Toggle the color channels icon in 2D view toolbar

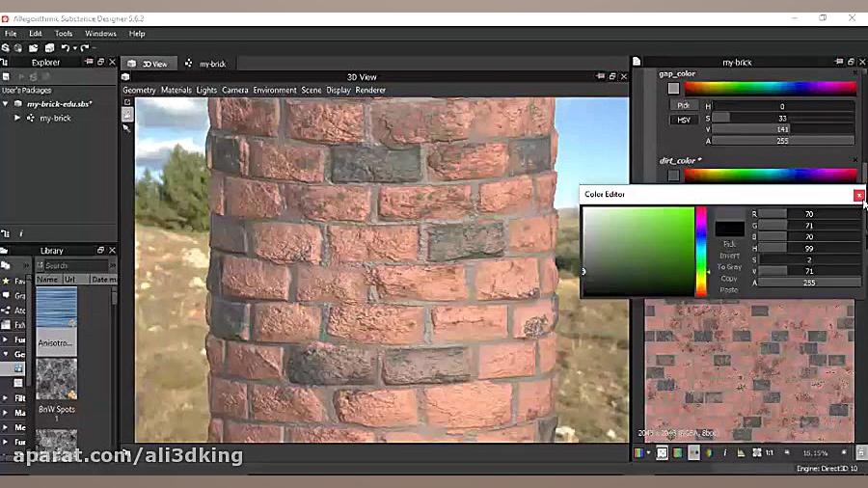pos(678,453)
